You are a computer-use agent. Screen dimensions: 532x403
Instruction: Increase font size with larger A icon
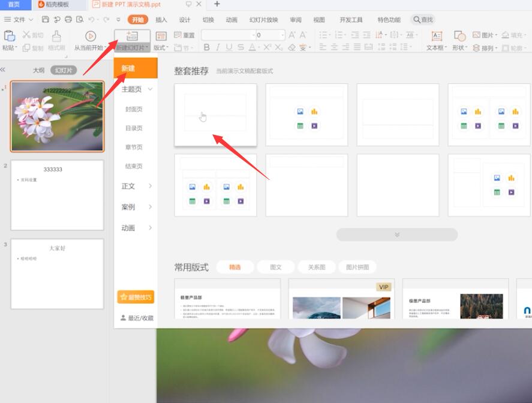[292, 35]
